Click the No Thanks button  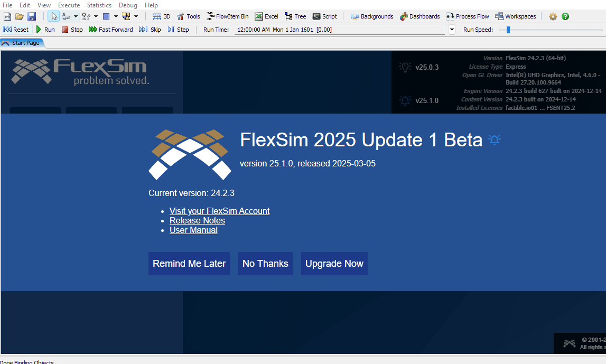tap(265, 264)
